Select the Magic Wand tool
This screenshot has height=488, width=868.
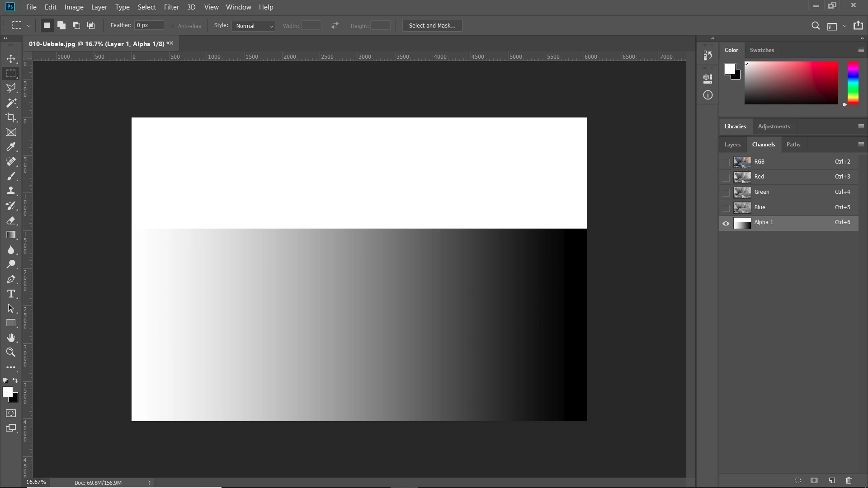(x=11, y=103)
